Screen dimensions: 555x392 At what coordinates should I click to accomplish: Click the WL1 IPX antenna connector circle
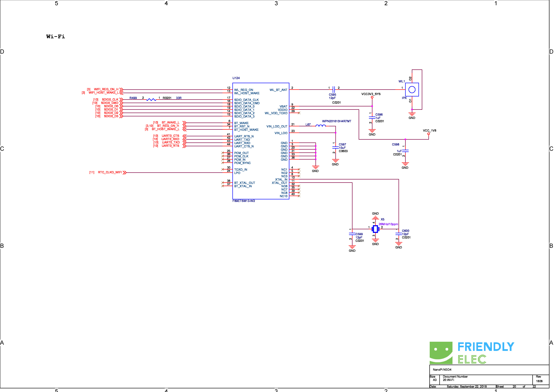tap(412, 90)
